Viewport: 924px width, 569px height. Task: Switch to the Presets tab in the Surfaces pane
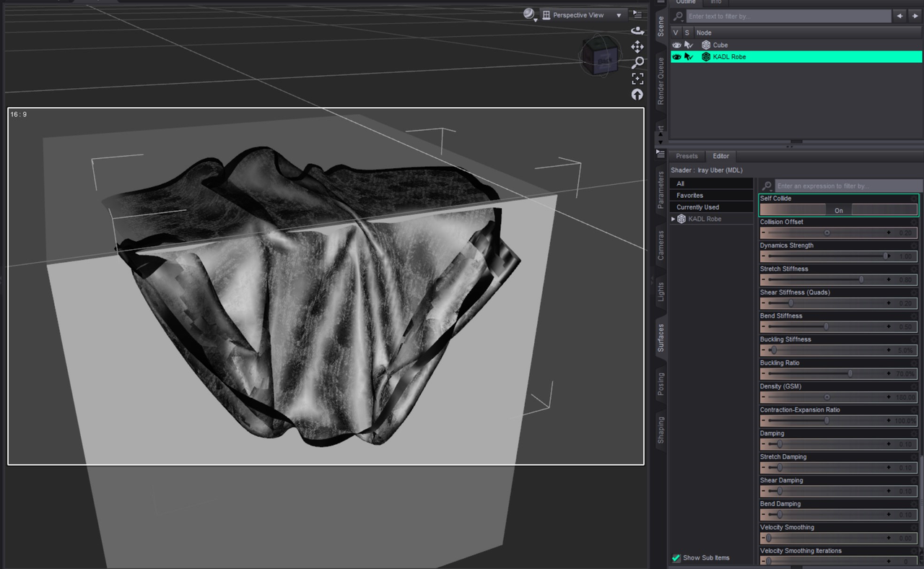click(x=687, y=156)
